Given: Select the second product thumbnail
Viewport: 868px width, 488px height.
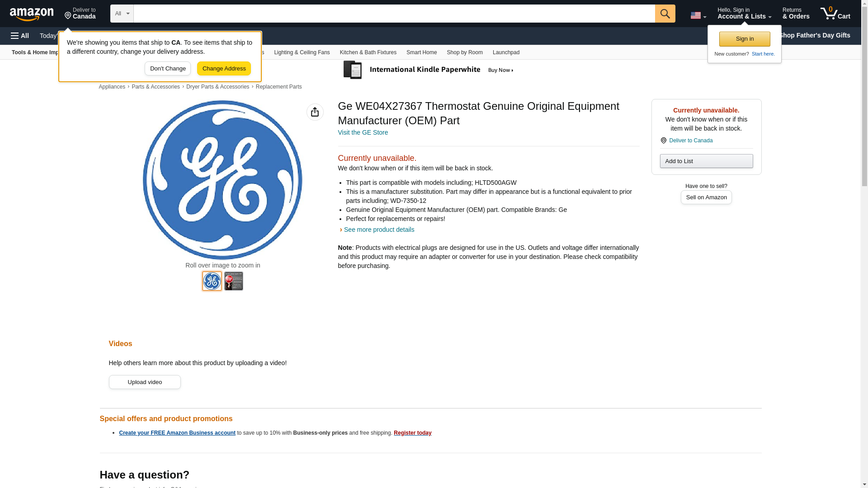Looking at the screenshot, I should click(x=233, y=281).
